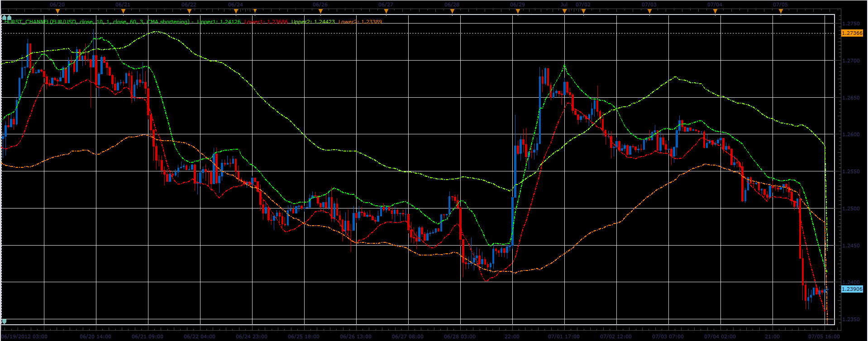Select the orange day marker under 06/28
The image size is (868, 341).
tap(452, 11)
